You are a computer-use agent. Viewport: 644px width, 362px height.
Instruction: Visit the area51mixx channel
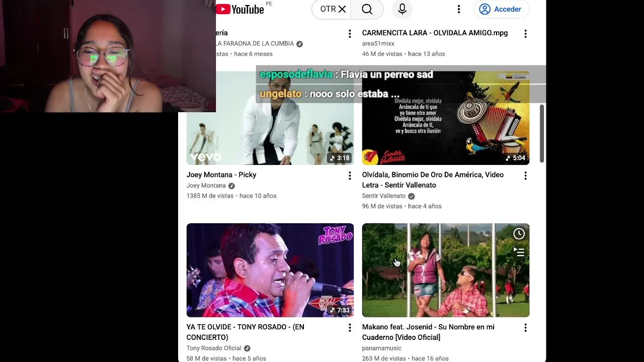378,44
